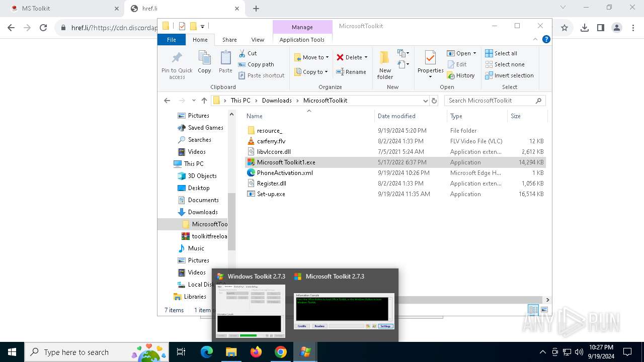
Task: Click Select none
Action: pyautogui.click(x=505, y=64)
